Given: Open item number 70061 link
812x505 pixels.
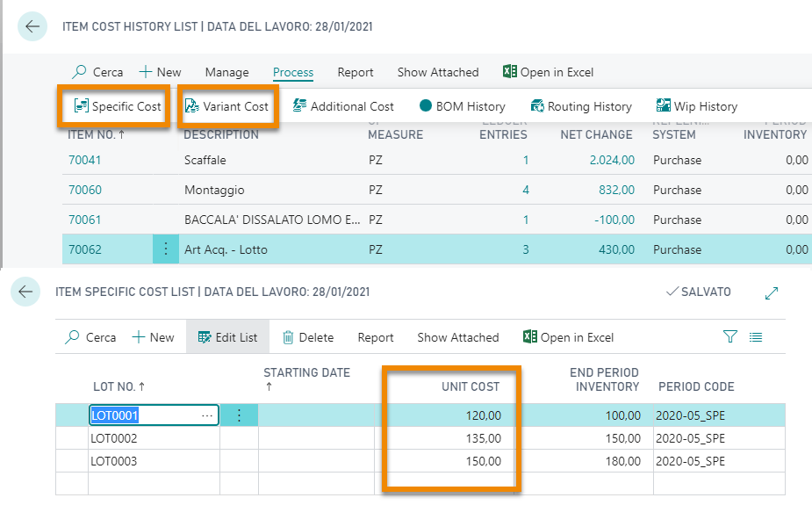Looking at the screenshot, I should (x=85, y=220).
